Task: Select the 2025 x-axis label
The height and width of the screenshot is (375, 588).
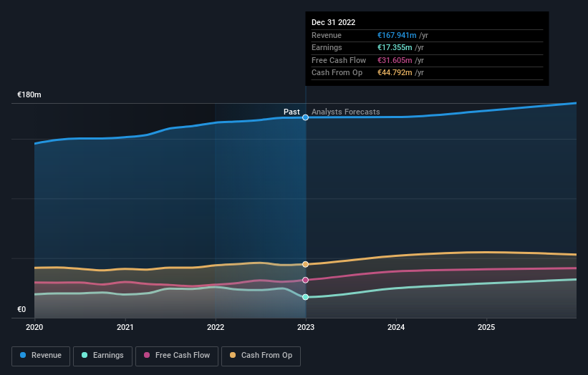Action: (x=486, y=328)
